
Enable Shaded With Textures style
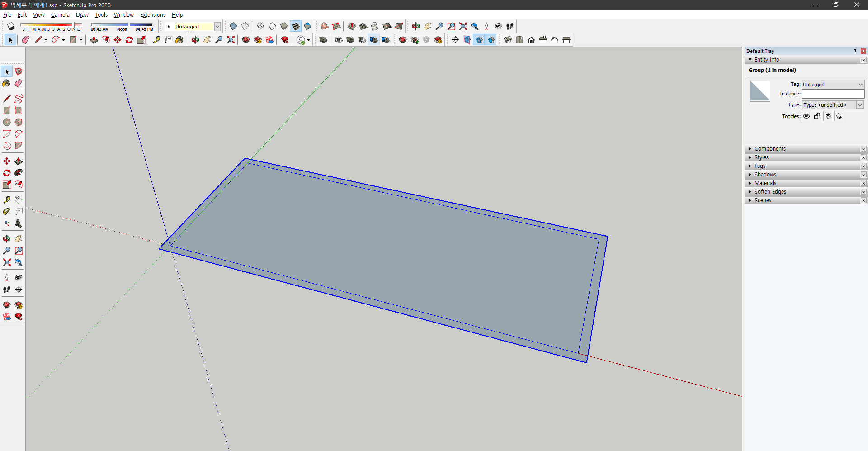coord(296,26)
